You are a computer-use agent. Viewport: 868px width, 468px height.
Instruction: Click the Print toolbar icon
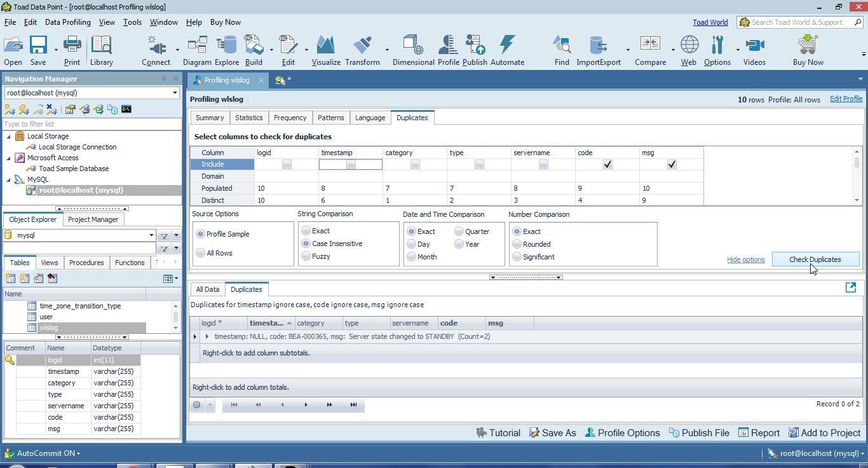tap(72, 50)
